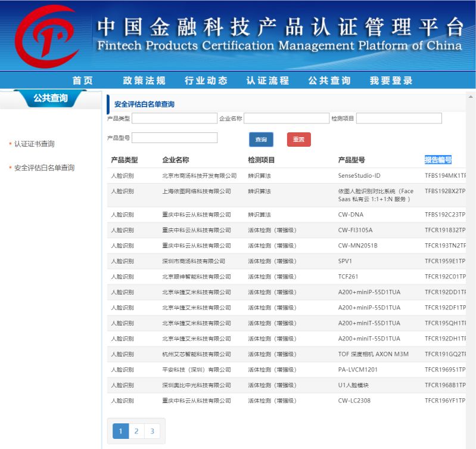Click the blue 查询 button
Image resolution: width=476 pixels, height=449 pixels.
(x=261, y=140)
